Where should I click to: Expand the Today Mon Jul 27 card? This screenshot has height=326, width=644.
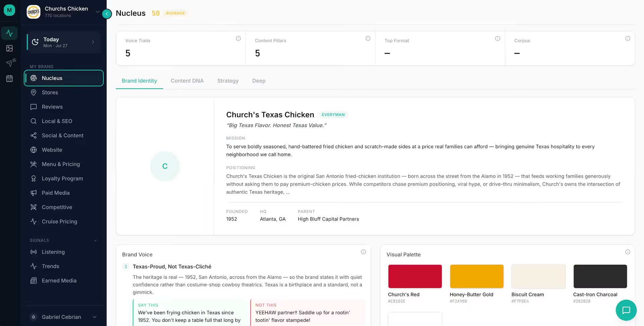point(64,42)
